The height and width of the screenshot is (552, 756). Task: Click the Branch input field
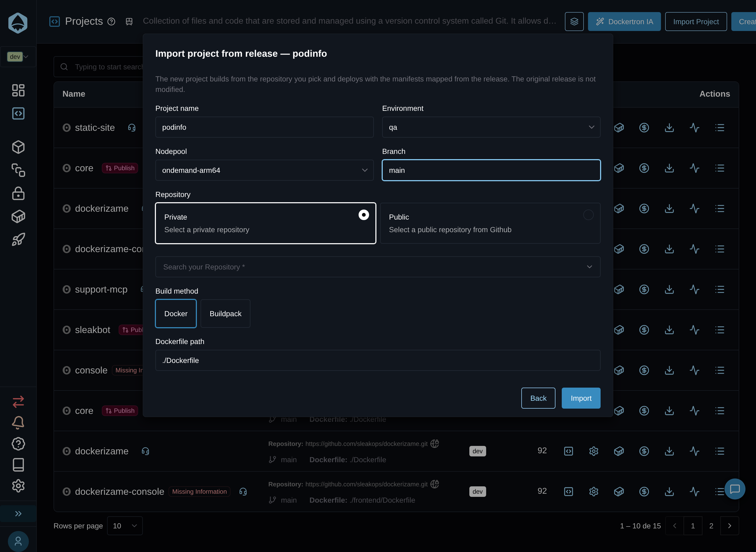[491, 170]
